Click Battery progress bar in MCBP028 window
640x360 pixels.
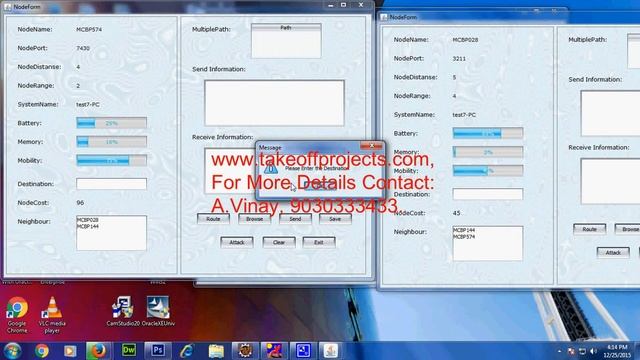(x=488, y=133)
